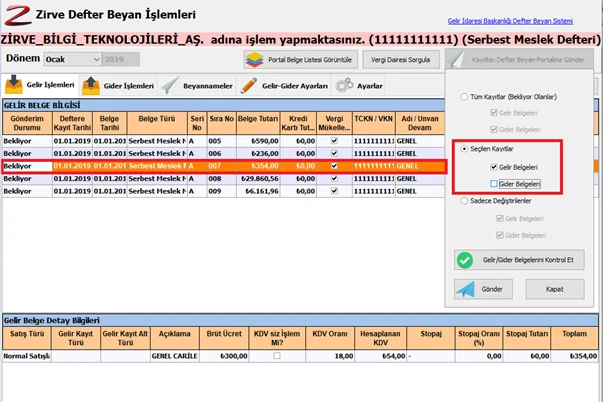
Task: Click the Gönder button
Action: tap(483, 289)
